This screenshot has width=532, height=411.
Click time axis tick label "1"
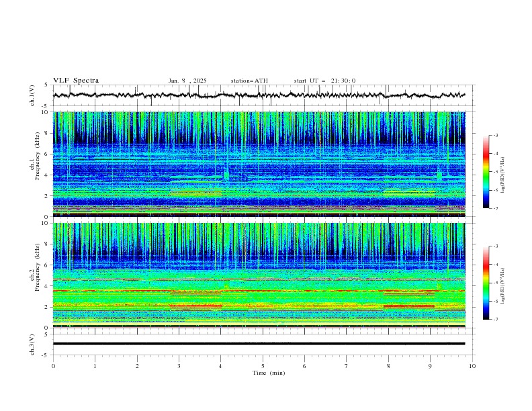pyautogui.click(x=95, y=366)
